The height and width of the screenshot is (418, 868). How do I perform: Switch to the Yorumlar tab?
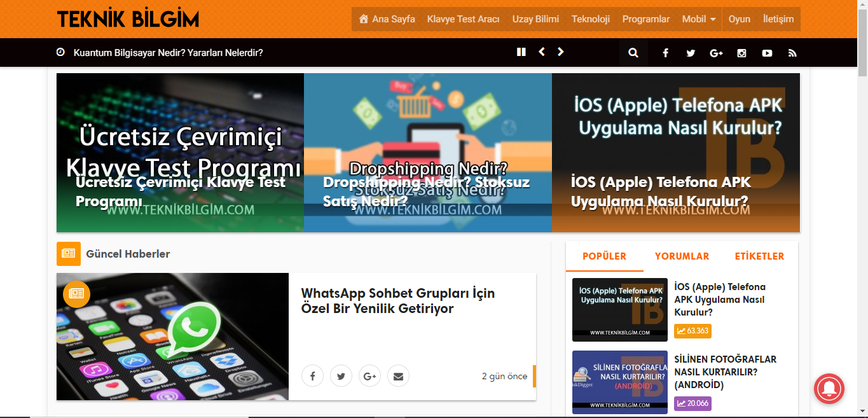pyautogui.click(x=682, y=256)
